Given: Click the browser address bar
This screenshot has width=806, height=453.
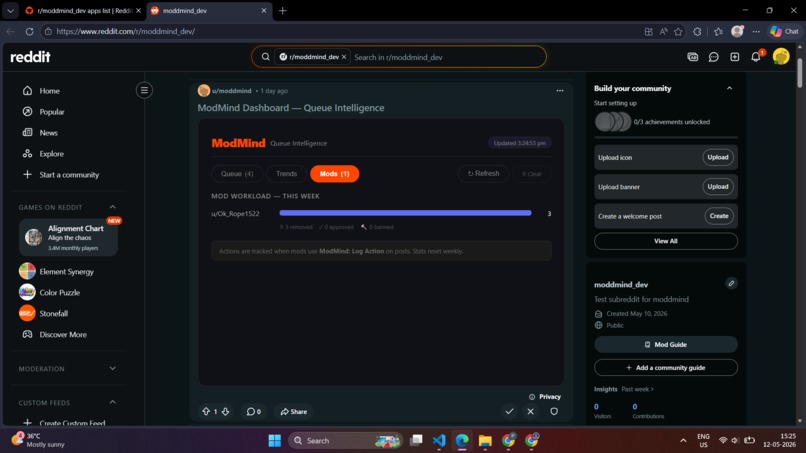Looking at the screenshot, I should click(x=339, y=31).
